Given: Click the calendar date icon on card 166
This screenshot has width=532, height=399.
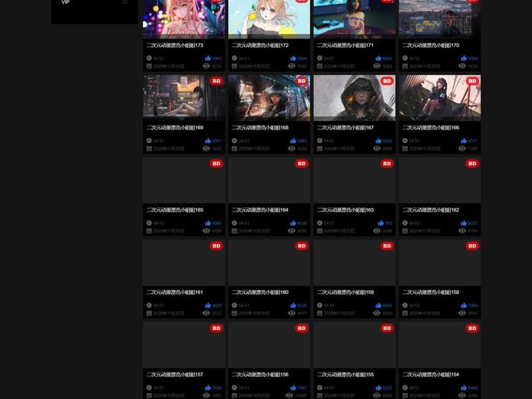Looking at the screenshot, I should pos(405,148).
